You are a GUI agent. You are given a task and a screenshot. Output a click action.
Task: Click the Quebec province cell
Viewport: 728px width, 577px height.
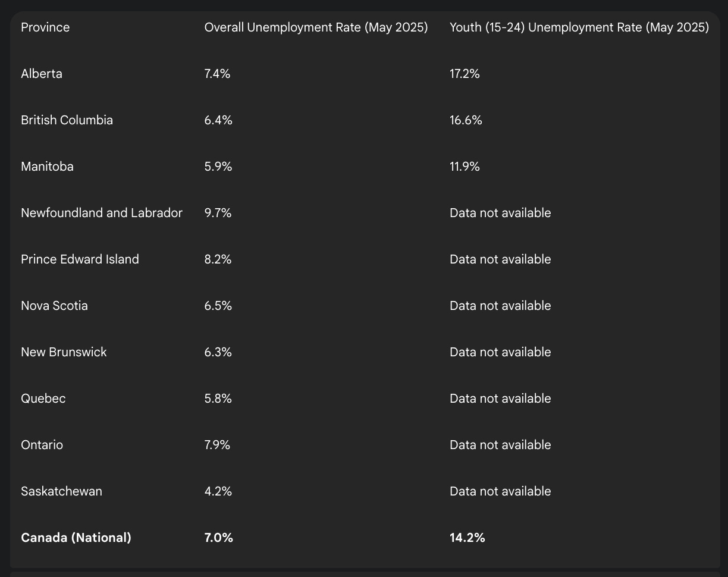(43, 399)
